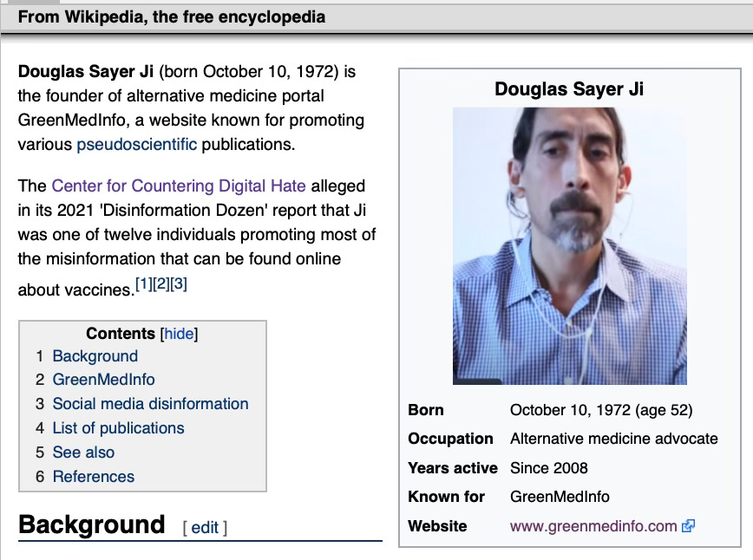Image resolution: width=753 pixels, height=560 pixels.
Task: Jump to Social media disinformation section
Action: pos(150,404)
